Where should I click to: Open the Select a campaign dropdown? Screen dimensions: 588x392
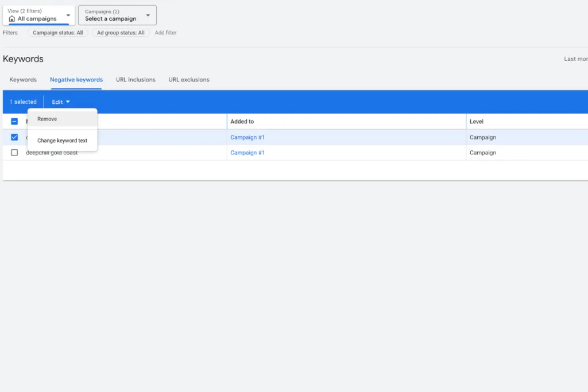(117, 15)
